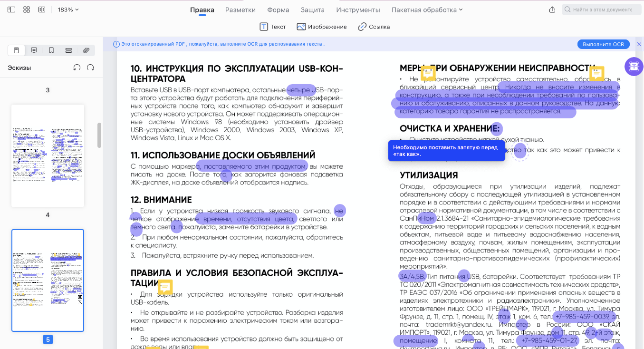Screen dimensions: 644x349
Task: Open sticky note left of ПРИ ОБНАРУЖЕНИИ
Action: point(428,73)
